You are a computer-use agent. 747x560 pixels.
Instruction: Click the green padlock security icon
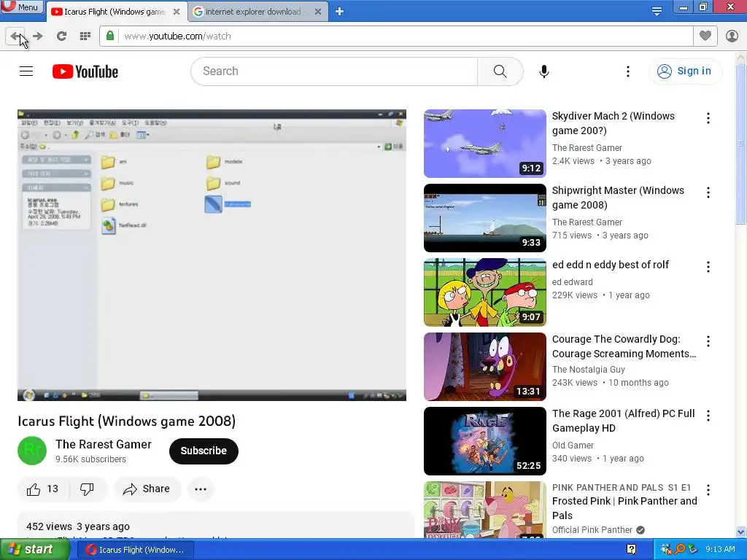tap(110, 36)
